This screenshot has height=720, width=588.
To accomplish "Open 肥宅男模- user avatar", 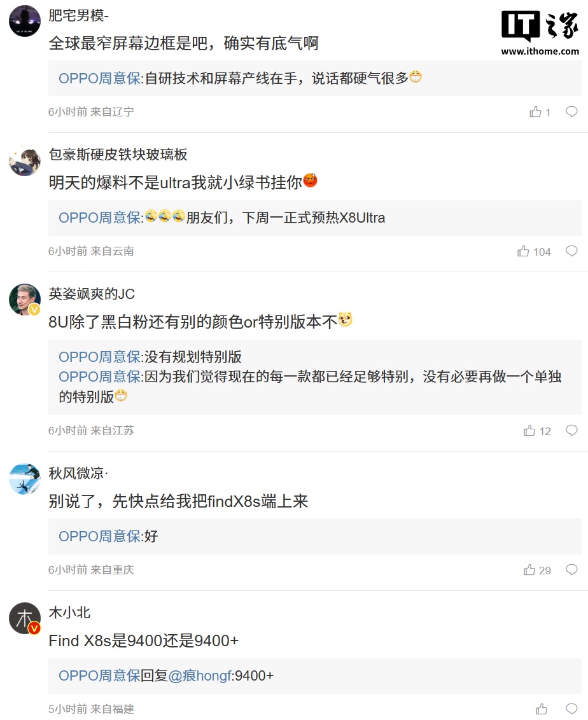I will [25, 21].
